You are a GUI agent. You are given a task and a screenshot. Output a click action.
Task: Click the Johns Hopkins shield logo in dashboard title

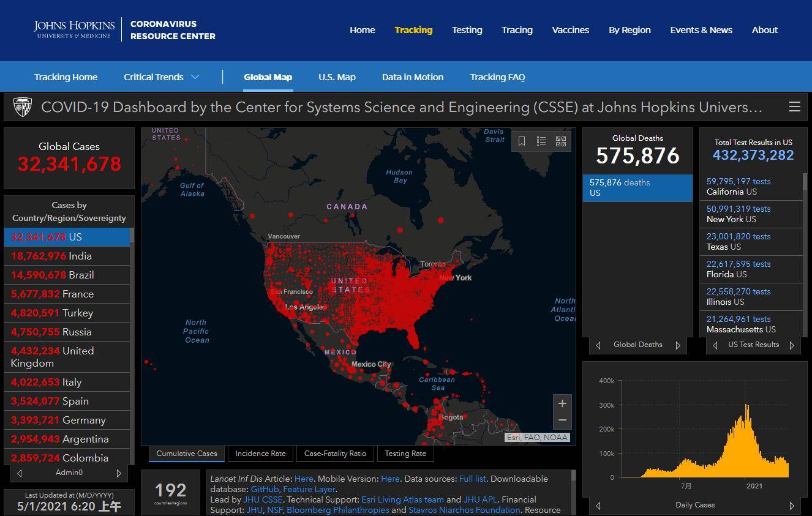[x=23, y=107]
